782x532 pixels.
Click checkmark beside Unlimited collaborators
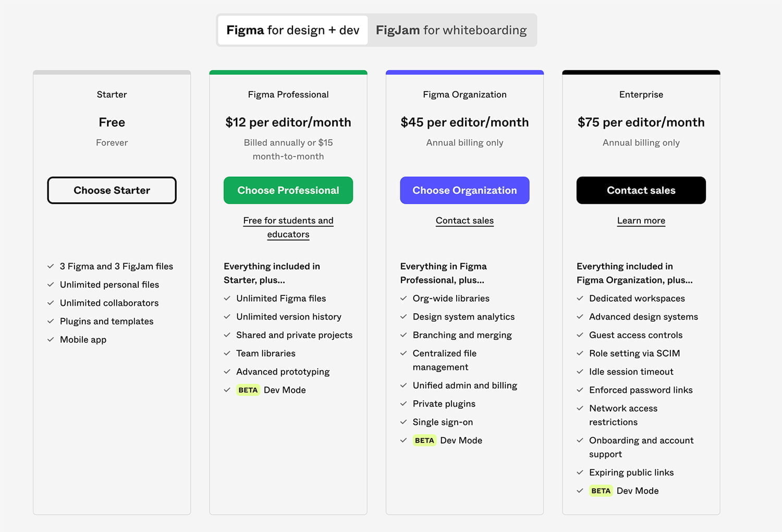tap(51, 303)
